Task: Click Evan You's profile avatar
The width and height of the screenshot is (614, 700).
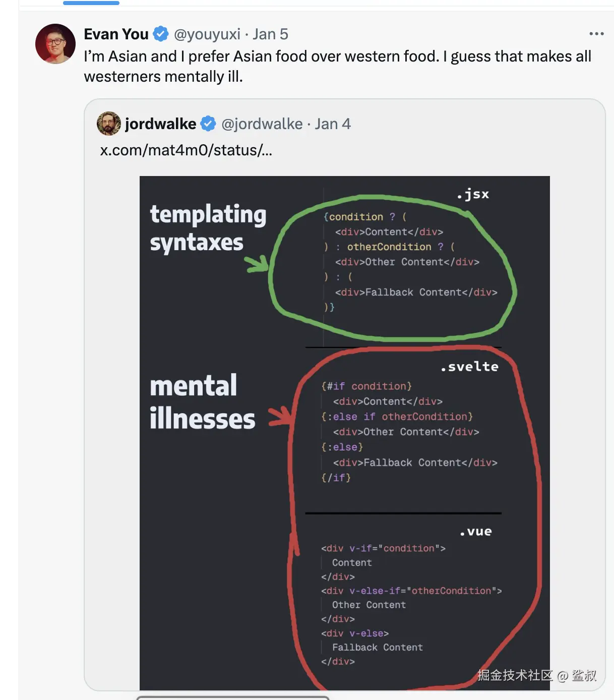Action: pos(55,44)
